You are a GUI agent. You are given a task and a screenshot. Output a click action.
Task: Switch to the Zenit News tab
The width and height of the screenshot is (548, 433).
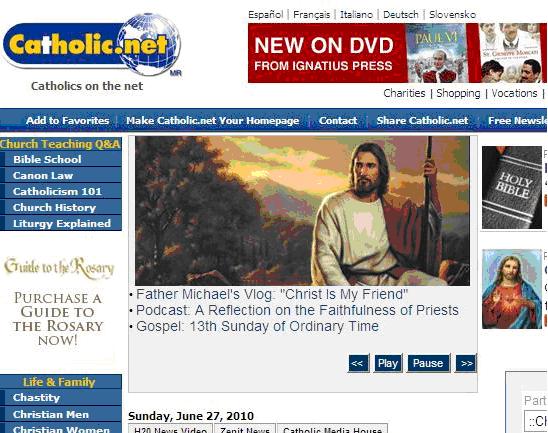245,429
